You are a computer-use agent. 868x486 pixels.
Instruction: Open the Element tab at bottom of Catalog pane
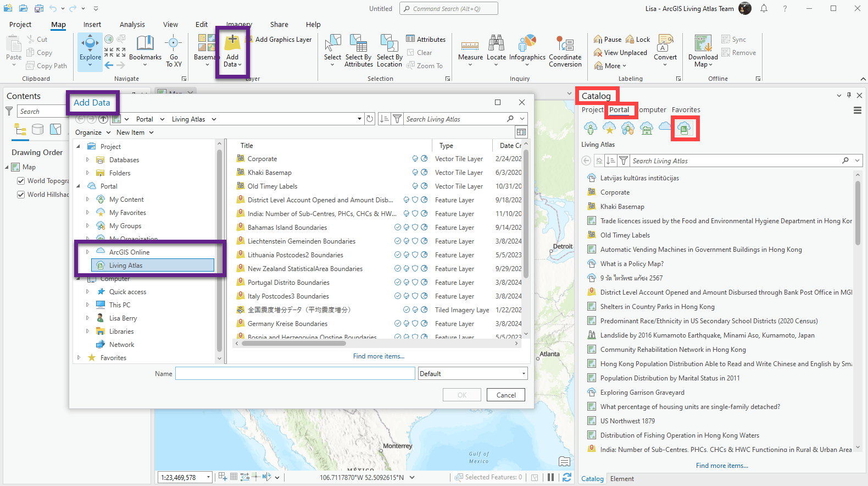pyautogui.click(x=622, y=479)
